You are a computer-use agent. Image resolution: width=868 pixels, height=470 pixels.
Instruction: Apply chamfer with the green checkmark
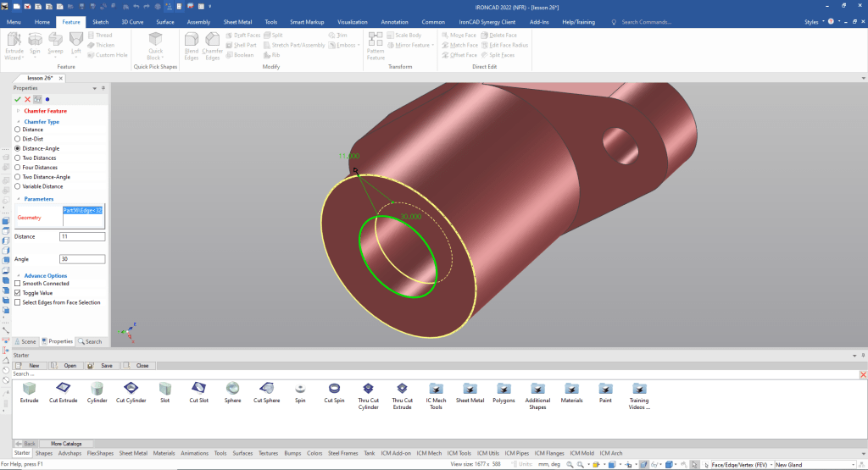coord(18,99)
